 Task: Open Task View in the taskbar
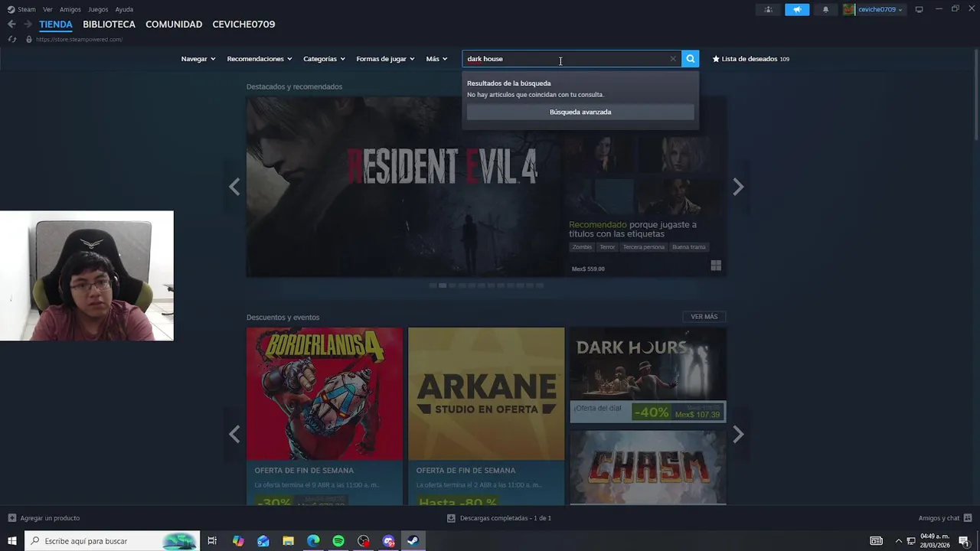pos(212,541)
